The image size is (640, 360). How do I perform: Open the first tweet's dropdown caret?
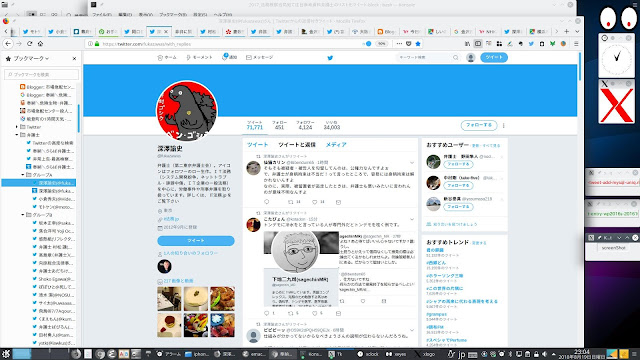(x=412, y=162)
